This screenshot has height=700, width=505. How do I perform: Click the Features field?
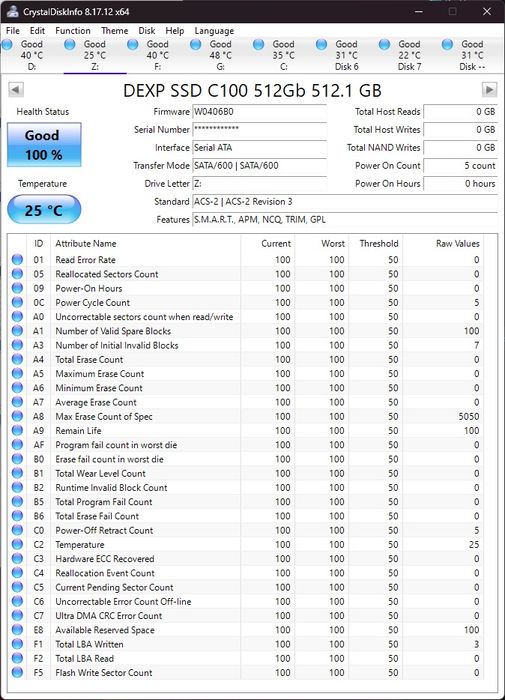(345, 220)
